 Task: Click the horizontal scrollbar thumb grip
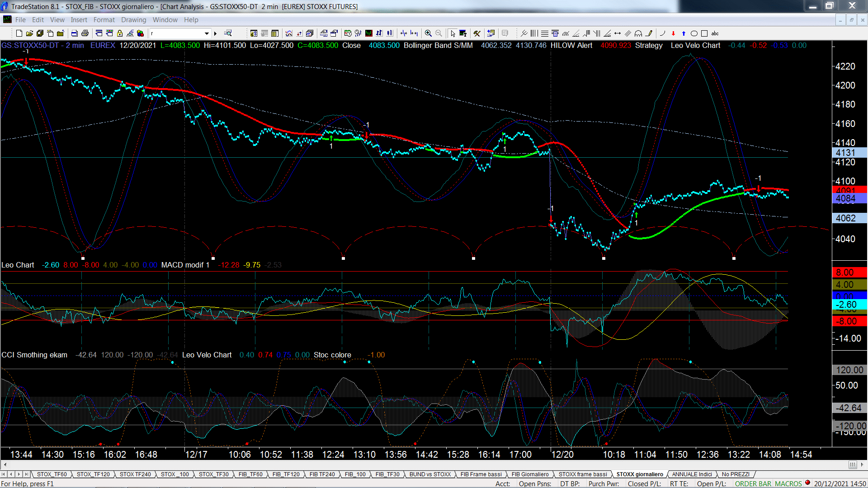point(852,465)
